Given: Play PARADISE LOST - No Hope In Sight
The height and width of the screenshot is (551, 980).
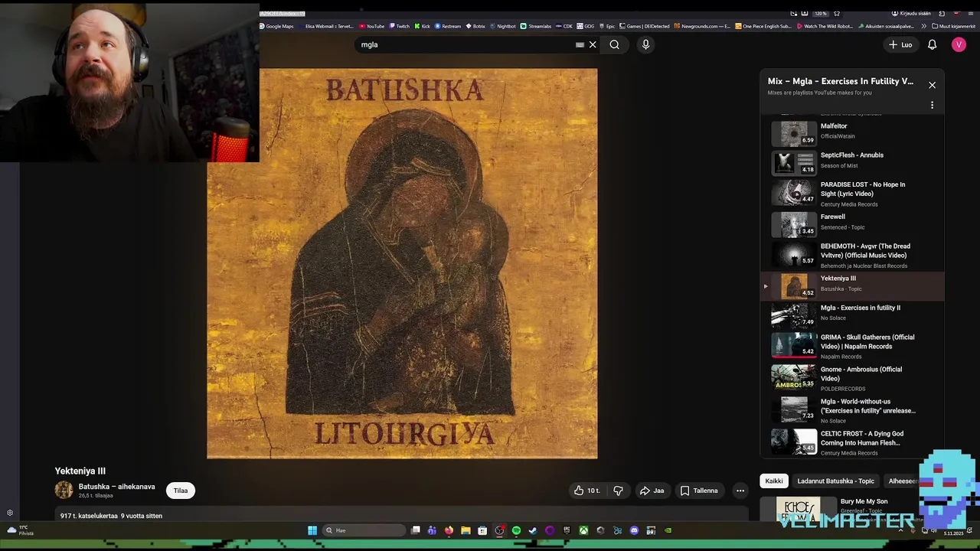Looking at the screenshot, I should click(851, 194).
